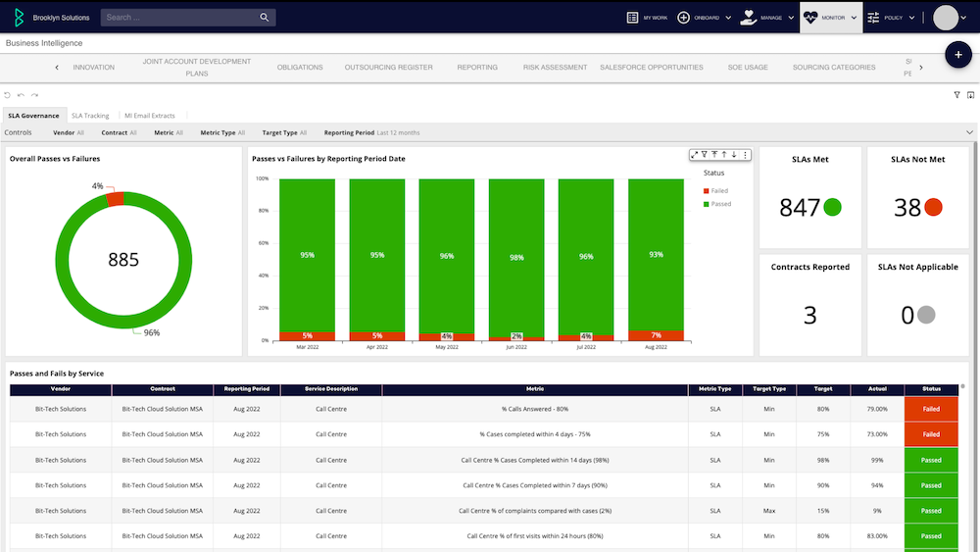Click the Manage hand-heart icon
This screenshot has width=980, height=552.
[x=748, y=18]
